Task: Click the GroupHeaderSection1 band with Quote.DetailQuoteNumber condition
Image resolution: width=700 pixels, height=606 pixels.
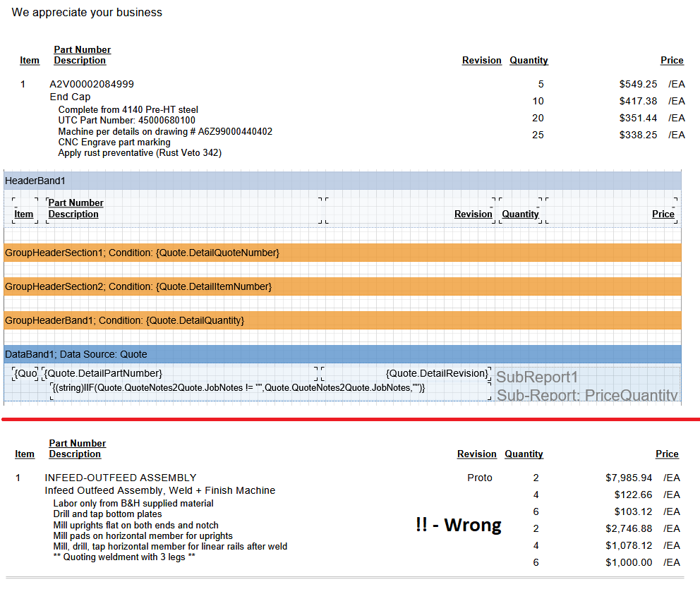Action: (342, 253)
